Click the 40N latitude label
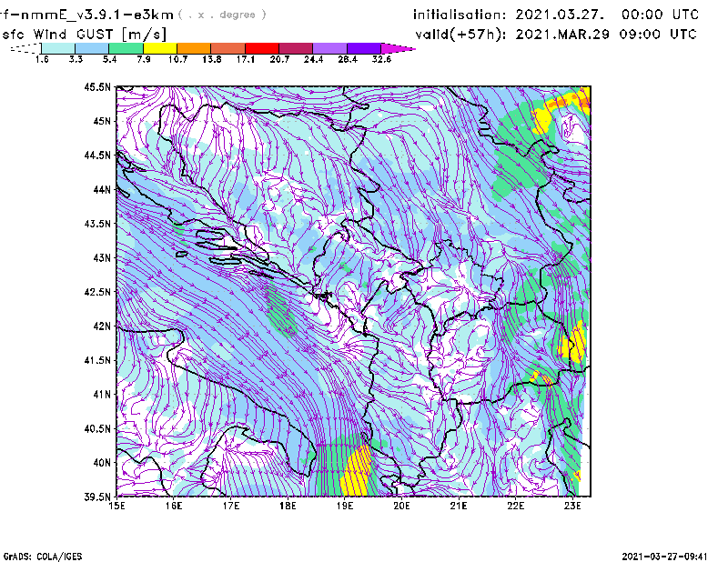728x562 pixels. pyautogui.click(x=102, y=463)
